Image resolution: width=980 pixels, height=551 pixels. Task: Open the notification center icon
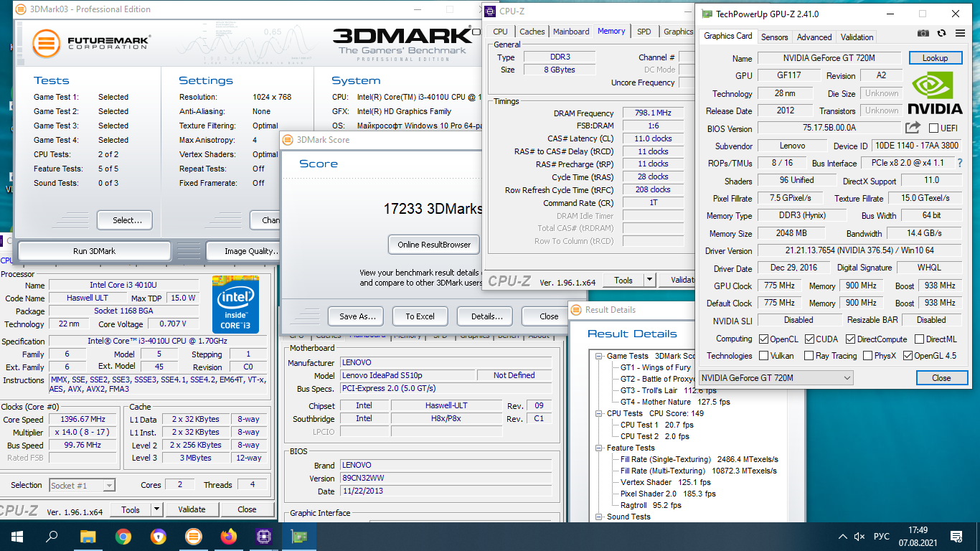click(x=956, y=537)
